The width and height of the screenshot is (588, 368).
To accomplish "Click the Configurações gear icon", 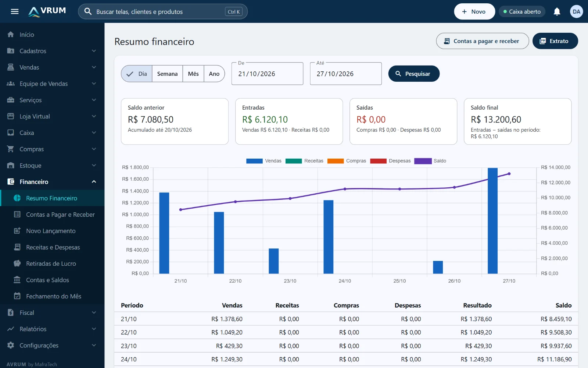I will (11, 345).
